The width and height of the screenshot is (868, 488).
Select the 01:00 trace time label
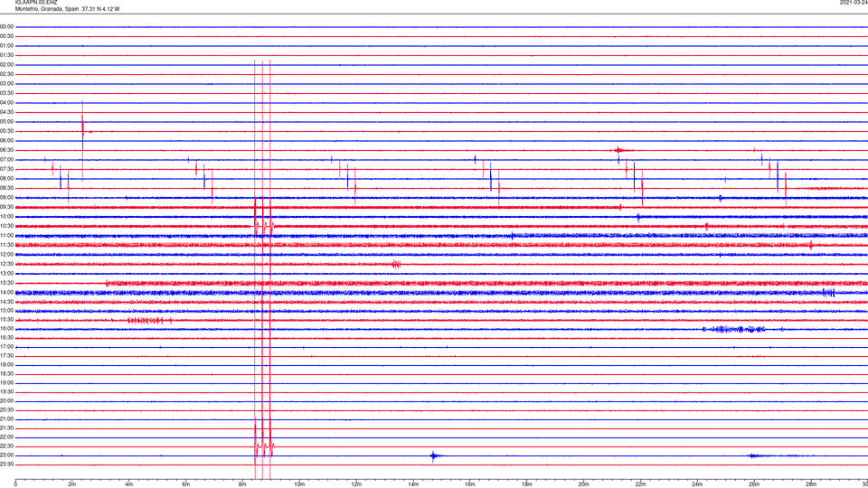click(7, 46)
